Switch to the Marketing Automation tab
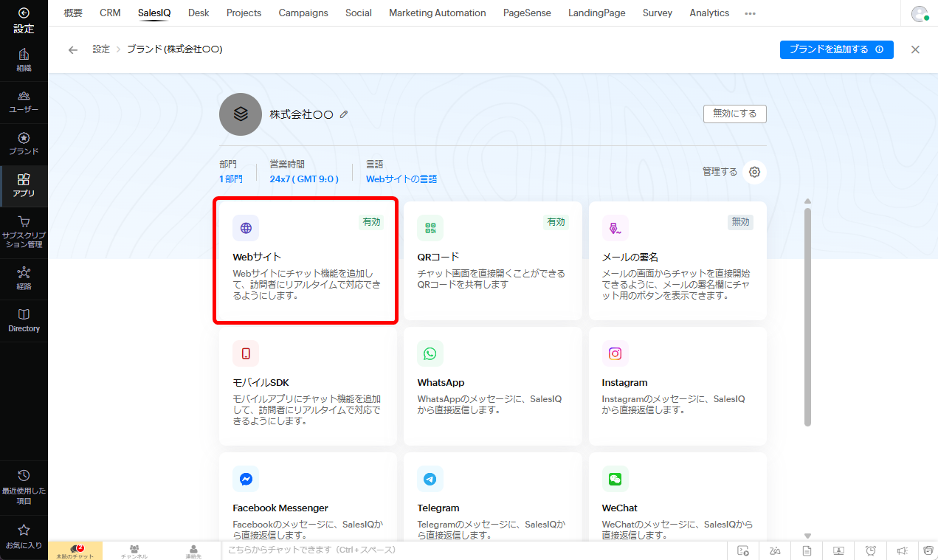Viewport: 938px width, 560px height. pos(438,13)
